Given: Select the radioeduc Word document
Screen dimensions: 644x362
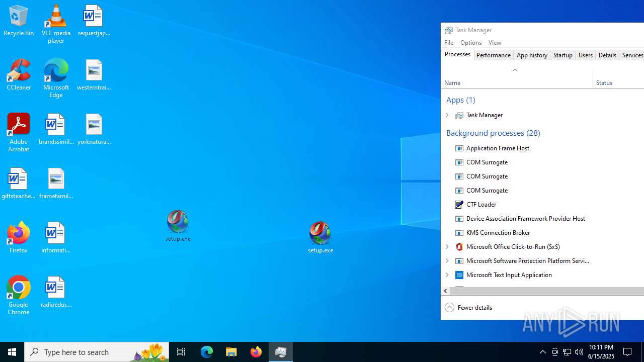Looking at the screenshot, I should coord(56,292).
